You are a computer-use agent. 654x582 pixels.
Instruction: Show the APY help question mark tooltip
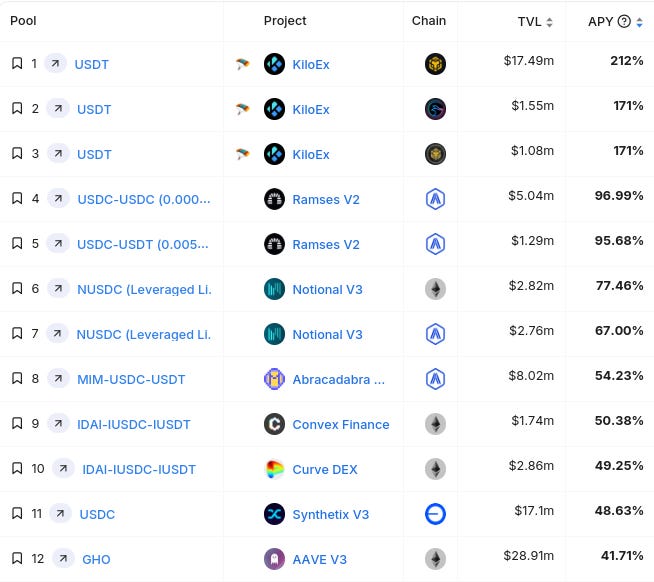[624, 21]
